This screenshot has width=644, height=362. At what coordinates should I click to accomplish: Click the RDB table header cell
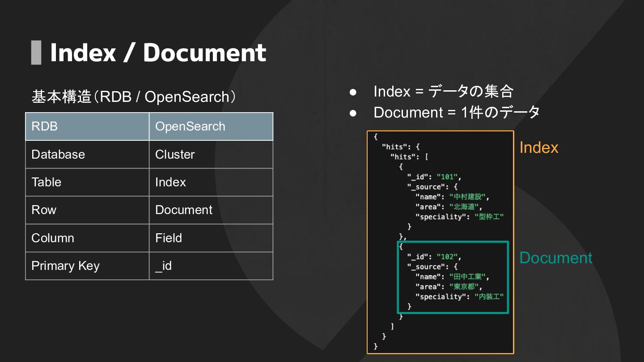(x=87, y=126)
